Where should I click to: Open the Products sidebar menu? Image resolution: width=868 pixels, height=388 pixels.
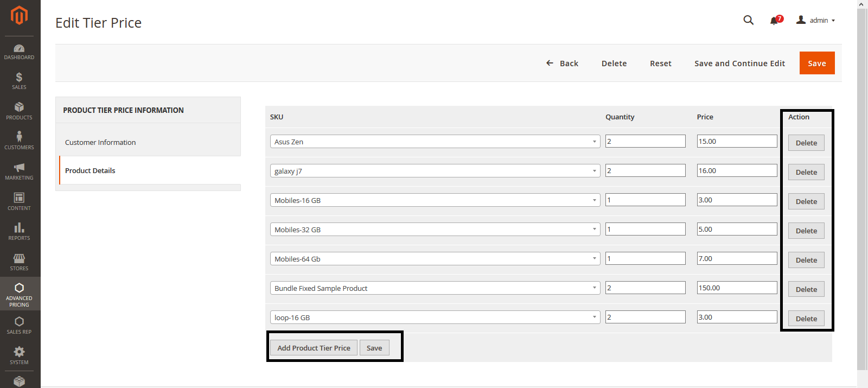[20, 111]
